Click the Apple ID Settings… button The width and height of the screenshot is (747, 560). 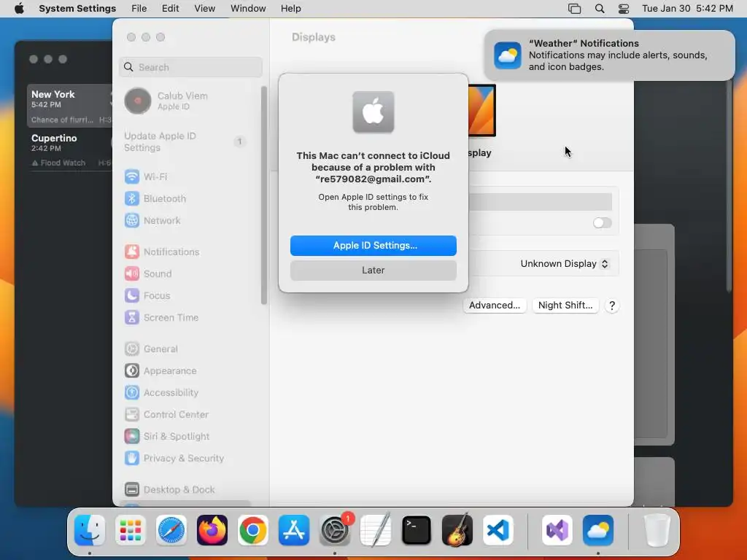click(373, 246)
